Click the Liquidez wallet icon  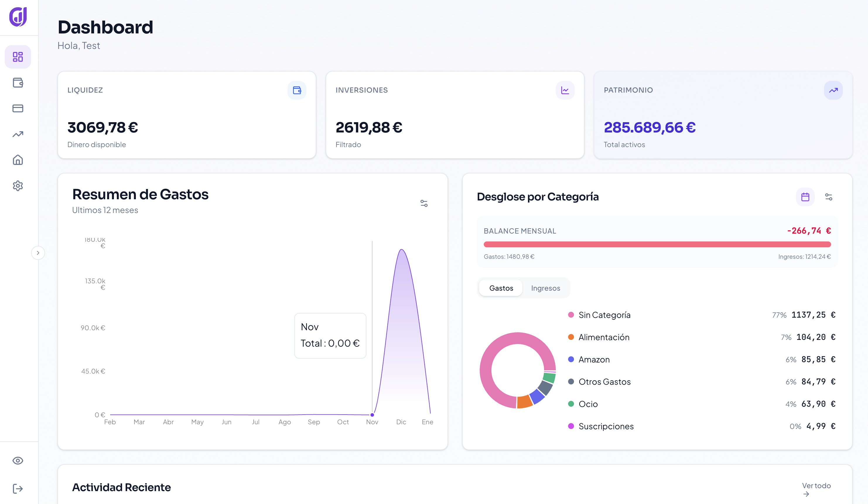point(296,90)
